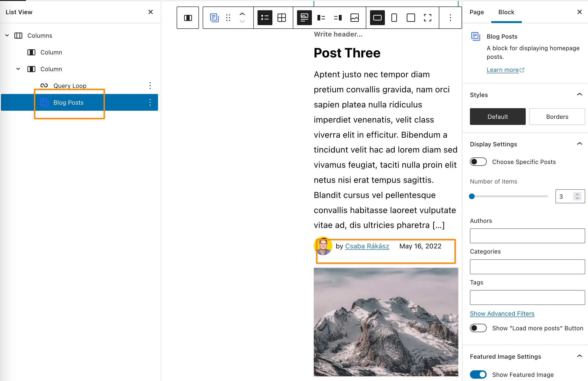
Task: Open the Blog Posts options menu
Action: point(150,102)
